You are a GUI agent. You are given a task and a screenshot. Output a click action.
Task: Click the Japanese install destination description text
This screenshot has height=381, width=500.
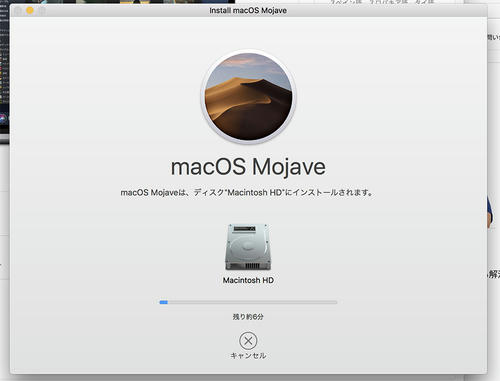[247, 192]
